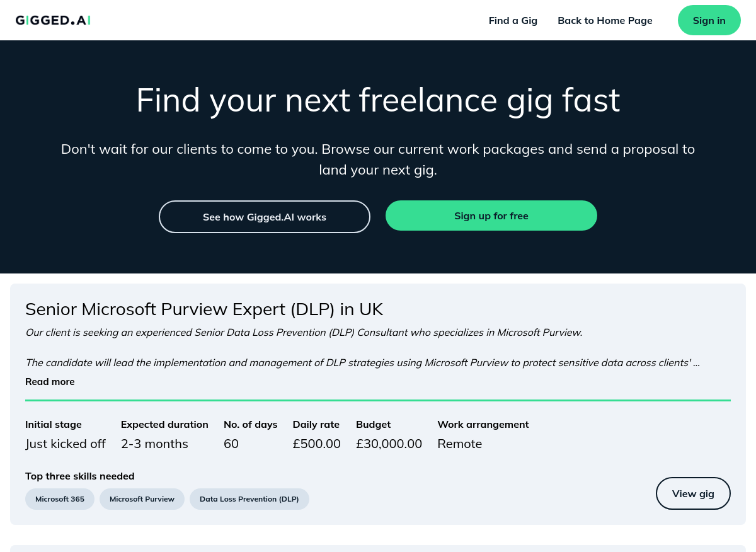The width and height of the screenshot is (756, 552).
Task: Open the Find a Gig menu link
Action: 513,20
